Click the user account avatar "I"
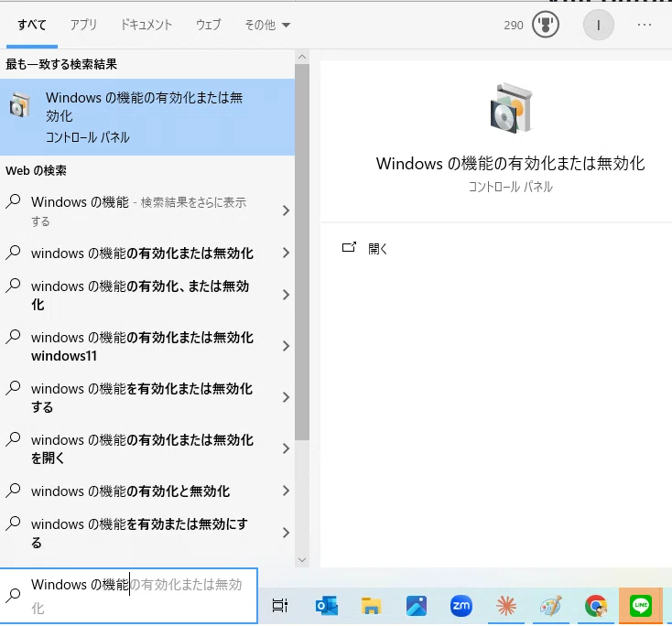 click(598, 25)
